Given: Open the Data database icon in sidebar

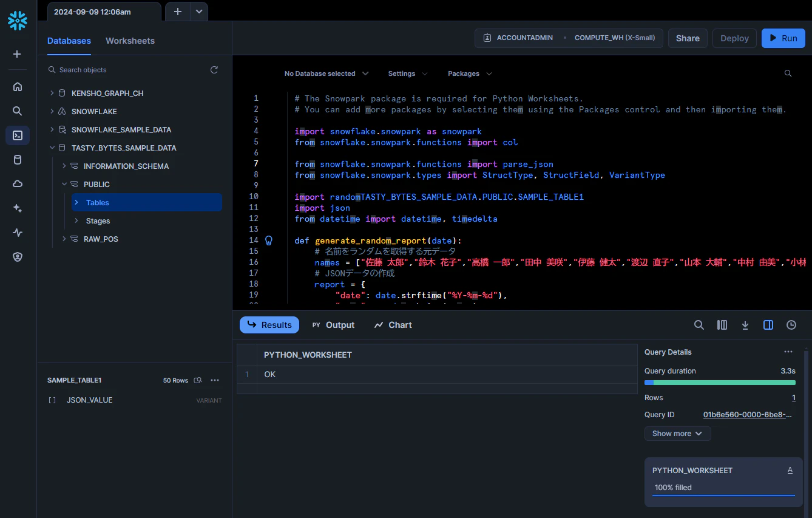Looking at the screenshot, I should coord(18,160).
